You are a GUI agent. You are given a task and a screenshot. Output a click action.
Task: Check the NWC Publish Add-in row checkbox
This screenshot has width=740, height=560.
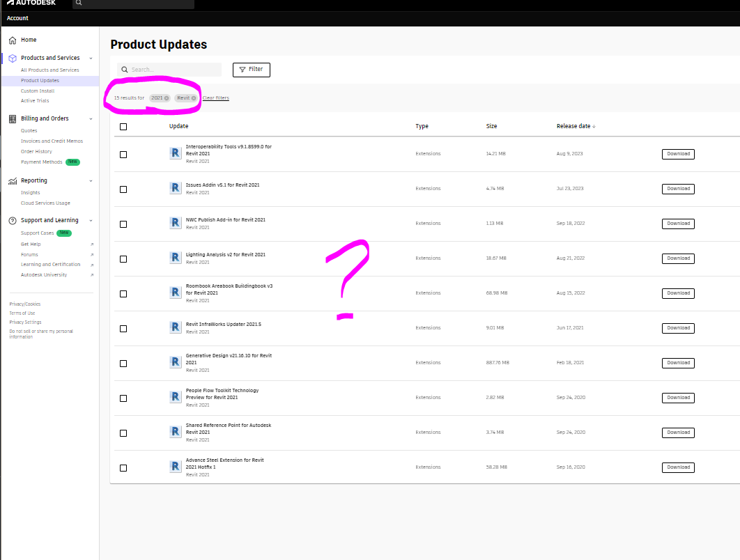point(123,224)
